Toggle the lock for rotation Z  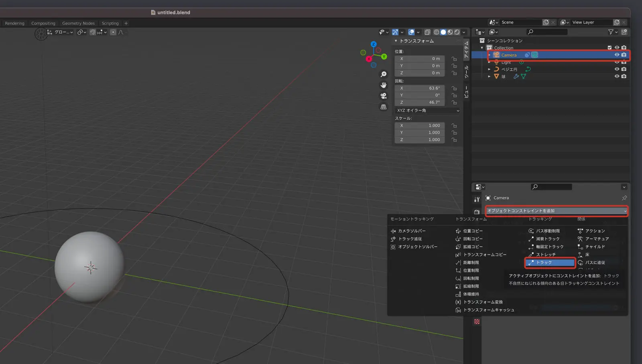click(454, 103)
